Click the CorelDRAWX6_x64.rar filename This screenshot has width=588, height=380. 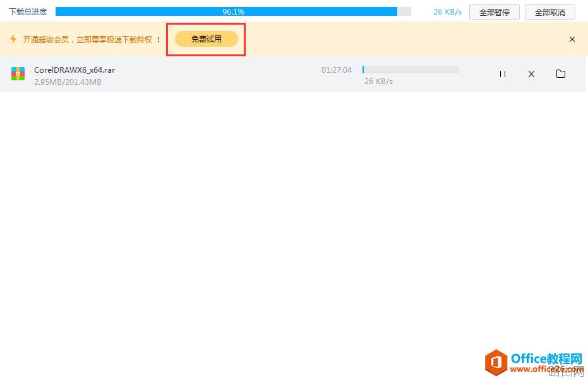(75, 70)
